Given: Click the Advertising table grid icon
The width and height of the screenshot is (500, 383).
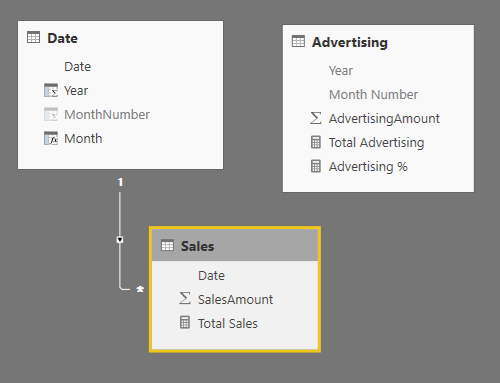Looking at the screenshot, I should (298, 42).
